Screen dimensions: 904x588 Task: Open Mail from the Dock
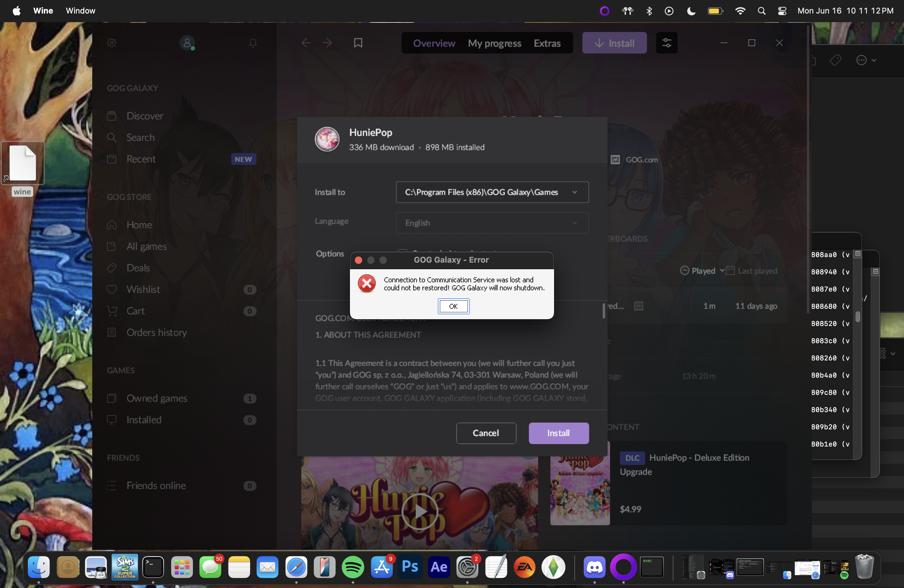point(268,567)
